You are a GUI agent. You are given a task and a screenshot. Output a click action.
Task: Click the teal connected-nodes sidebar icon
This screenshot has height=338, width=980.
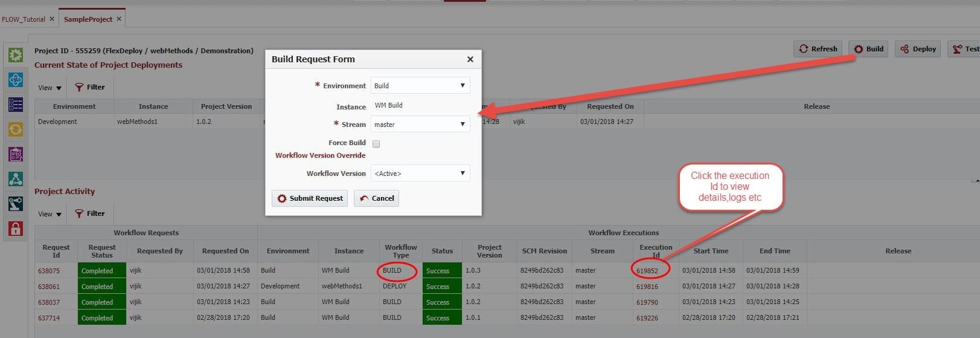(x=16, y=179)
